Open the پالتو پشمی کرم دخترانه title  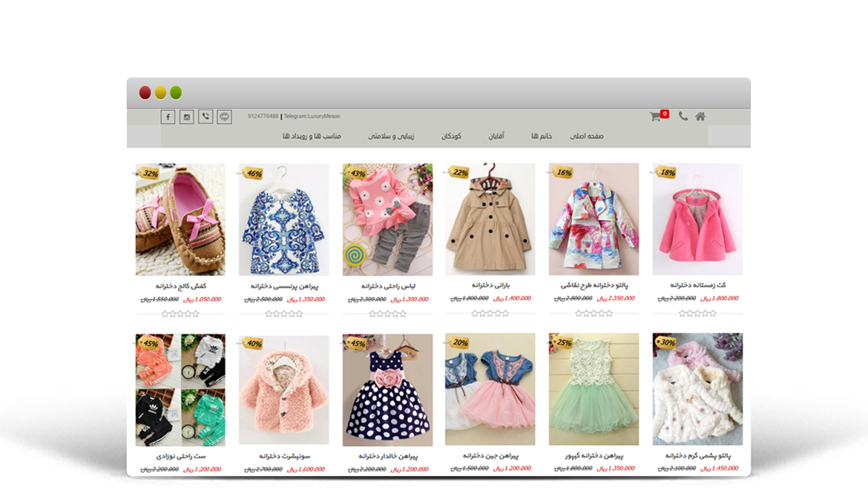[697, 456]
